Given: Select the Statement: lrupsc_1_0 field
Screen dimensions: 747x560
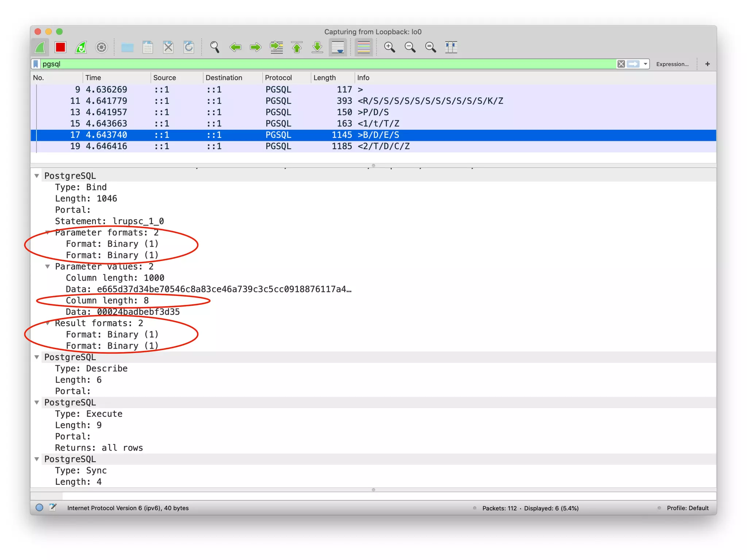Looking at the screenshot, I should (x=109, y=221).
